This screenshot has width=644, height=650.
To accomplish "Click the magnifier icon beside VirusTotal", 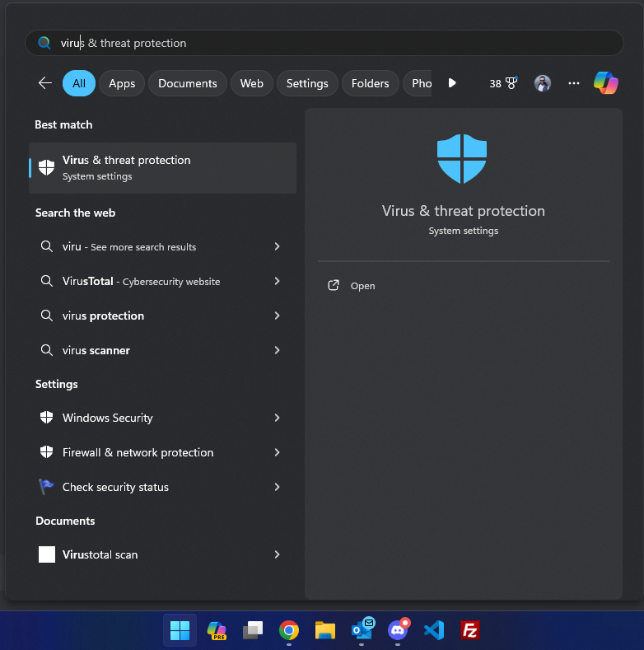I will [46, 281].
